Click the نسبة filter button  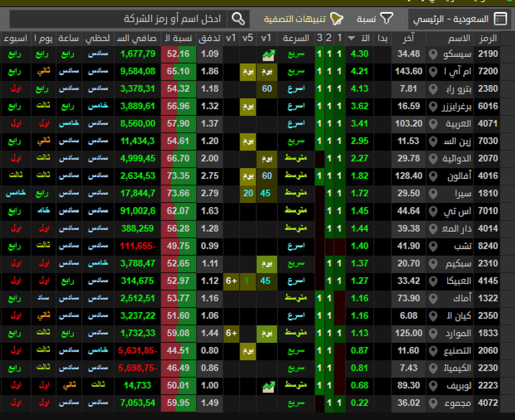(x=375, y=19)
